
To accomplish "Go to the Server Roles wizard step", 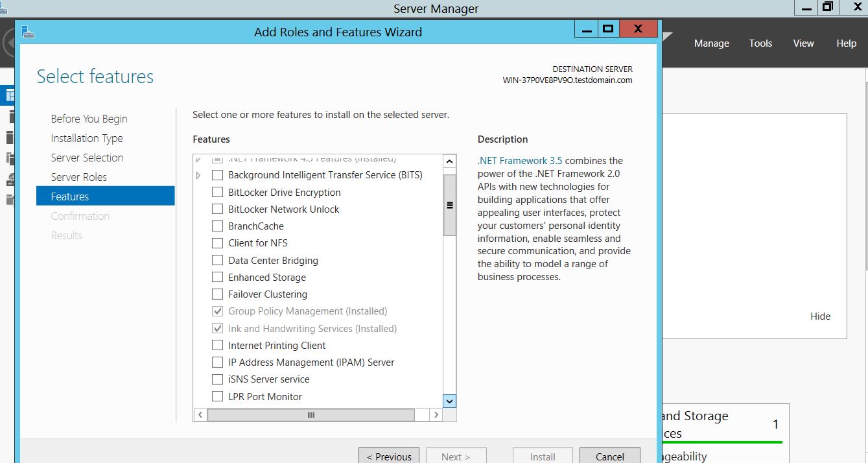I will [x=78, y=177].
